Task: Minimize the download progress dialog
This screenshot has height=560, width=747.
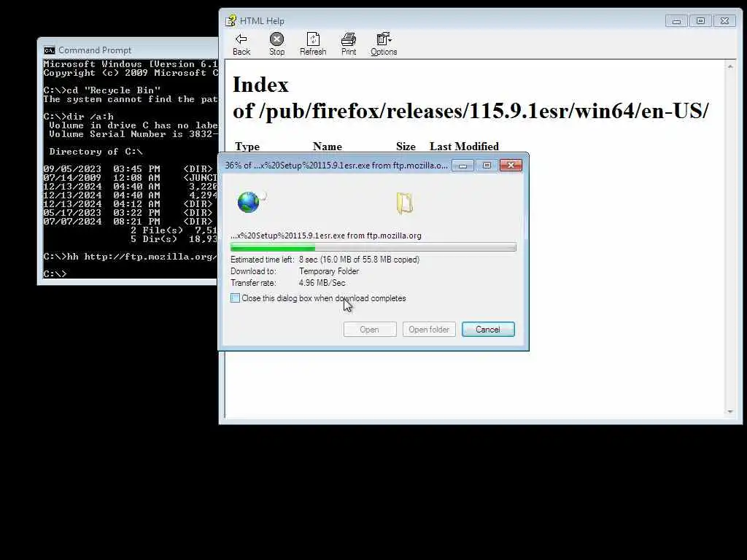Action: coord(462,166)
